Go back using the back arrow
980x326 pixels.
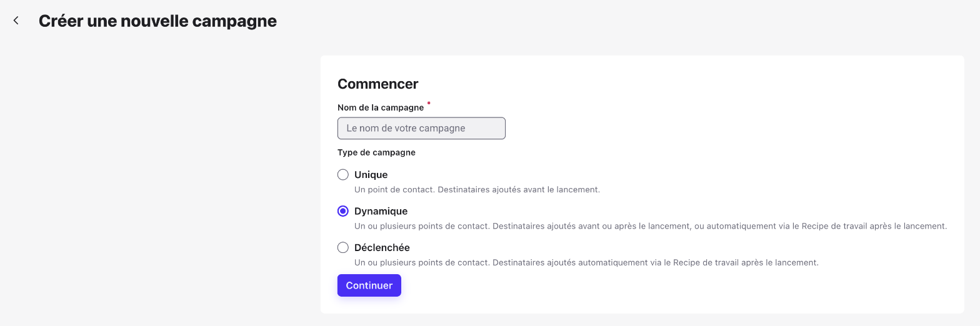coord(16,21)
